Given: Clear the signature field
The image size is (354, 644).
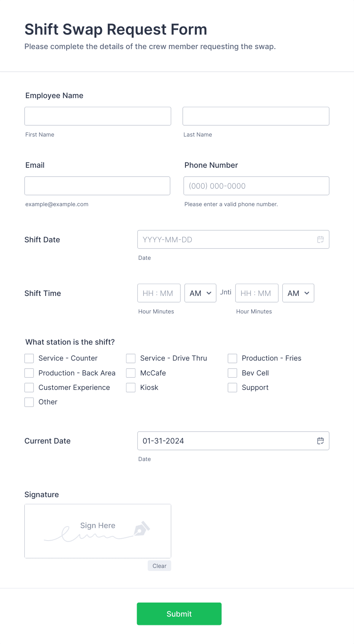Looking at the screenshot, I should [x=159, y=566].
